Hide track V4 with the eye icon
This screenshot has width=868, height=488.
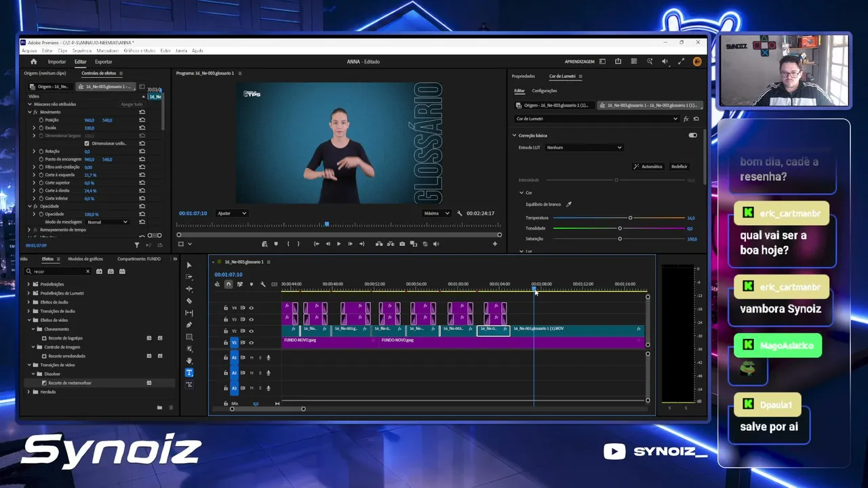pos(251,308)
